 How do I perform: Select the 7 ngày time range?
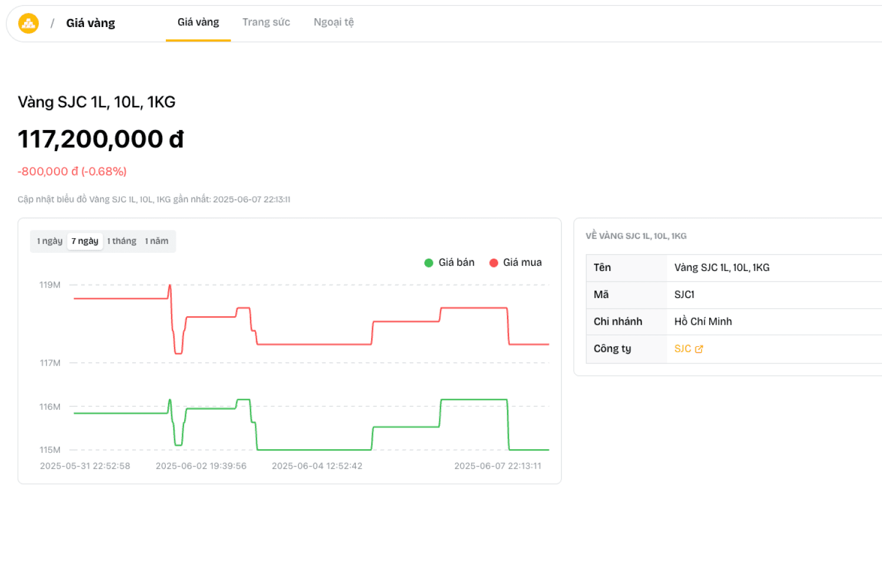[85, 241]
